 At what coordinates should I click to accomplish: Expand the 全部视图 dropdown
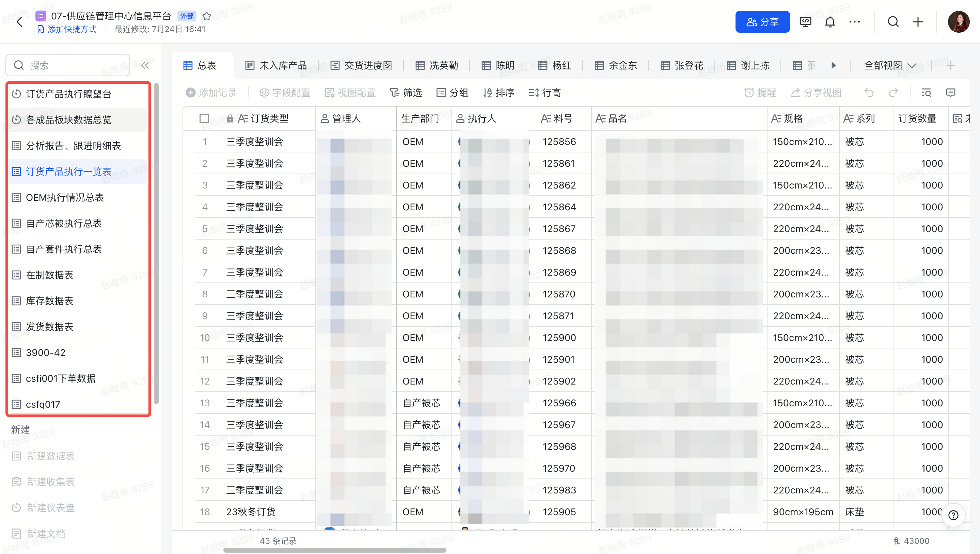890,65
